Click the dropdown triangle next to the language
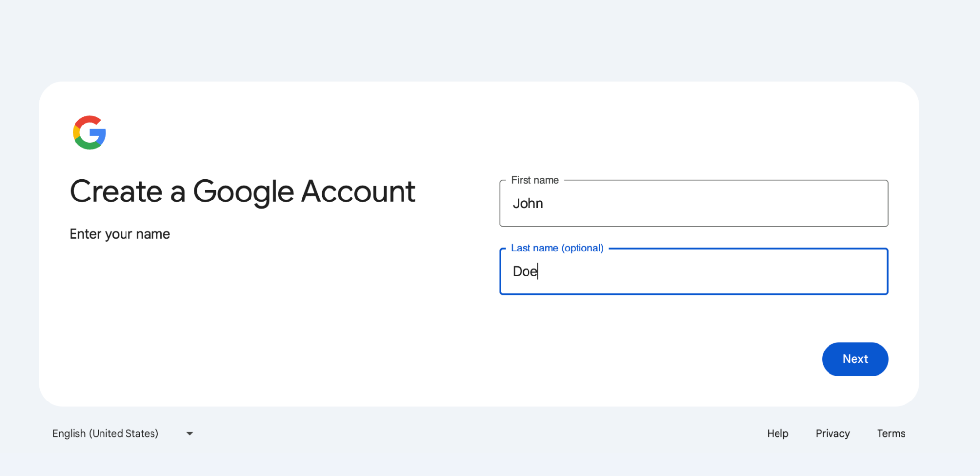 tap(190, 433)
